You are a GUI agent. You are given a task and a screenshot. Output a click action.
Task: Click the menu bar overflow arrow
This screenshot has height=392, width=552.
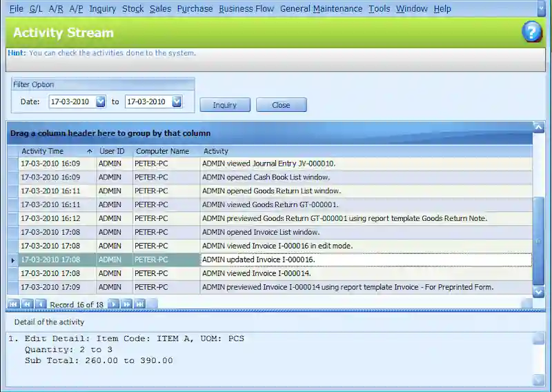coord(542,9)
